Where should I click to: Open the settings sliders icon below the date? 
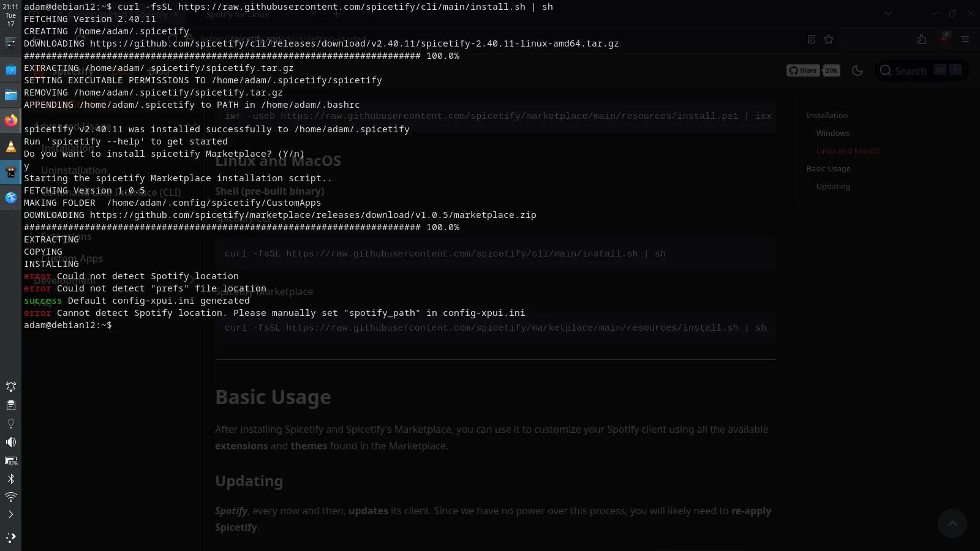pos(10,42)
